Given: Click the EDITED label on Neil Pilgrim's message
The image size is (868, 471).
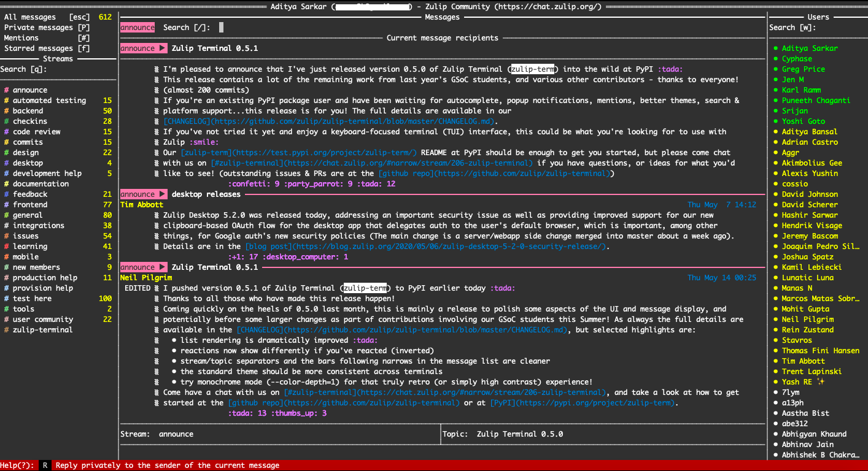Looking at the screenshot, I should pos(138,288).
